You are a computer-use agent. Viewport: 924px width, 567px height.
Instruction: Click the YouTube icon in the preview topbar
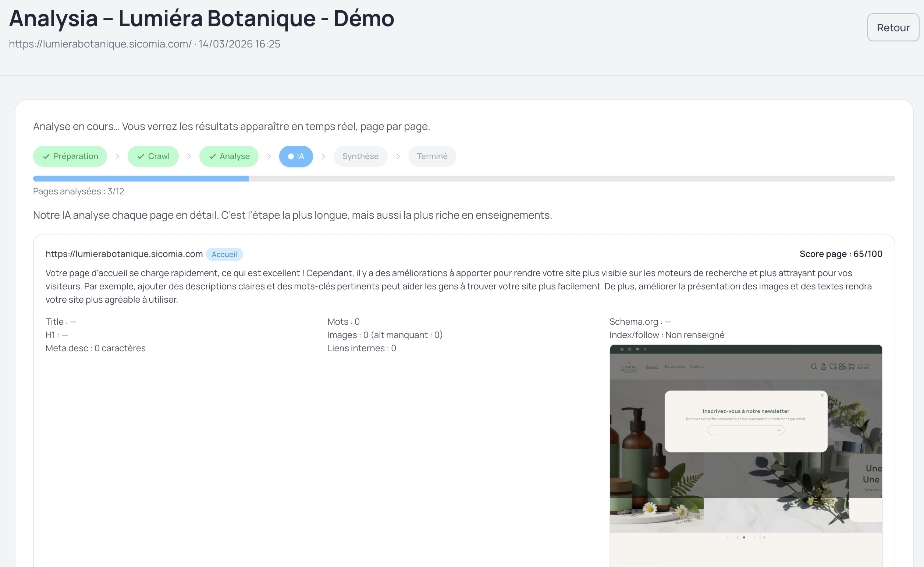[638, 349]
